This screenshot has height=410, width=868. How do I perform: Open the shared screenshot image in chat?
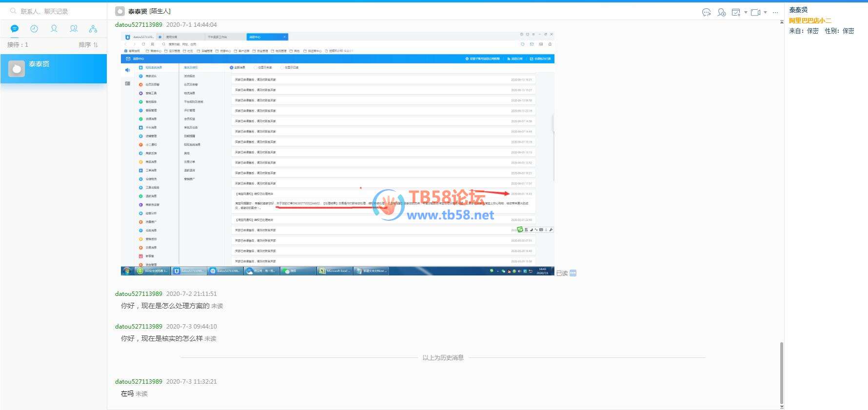[x=337, y=153]
